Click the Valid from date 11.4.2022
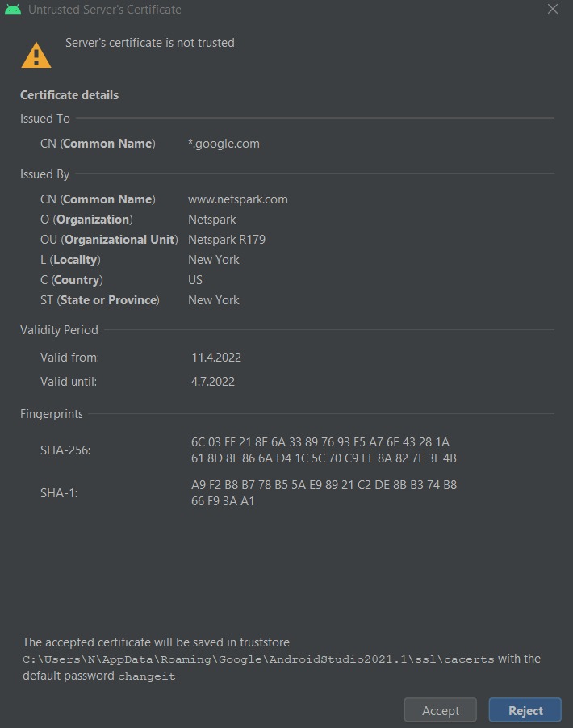The image size is (573, 728). 216,358
